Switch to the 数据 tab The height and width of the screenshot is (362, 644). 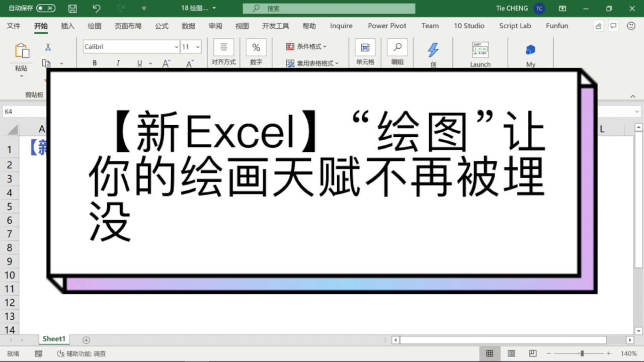pyautogui.click(x=189, y=26)
